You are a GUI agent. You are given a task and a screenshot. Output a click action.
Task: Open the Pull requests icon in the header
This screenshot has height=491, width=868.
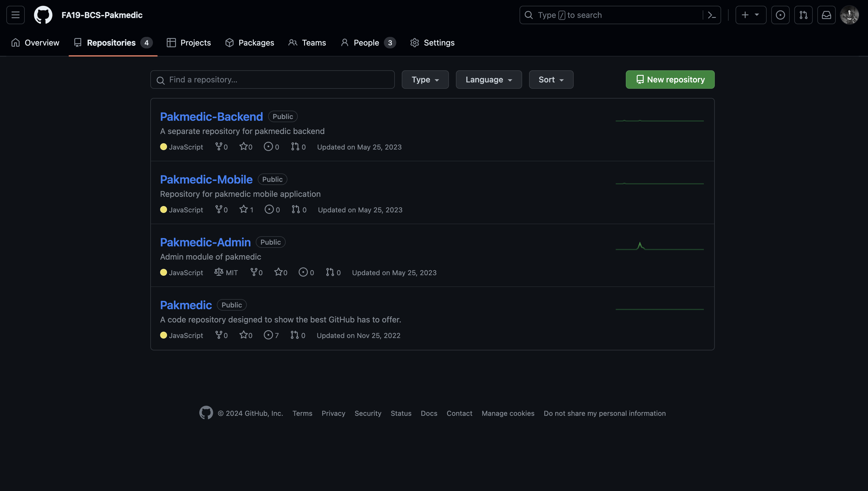coord(803,15)
